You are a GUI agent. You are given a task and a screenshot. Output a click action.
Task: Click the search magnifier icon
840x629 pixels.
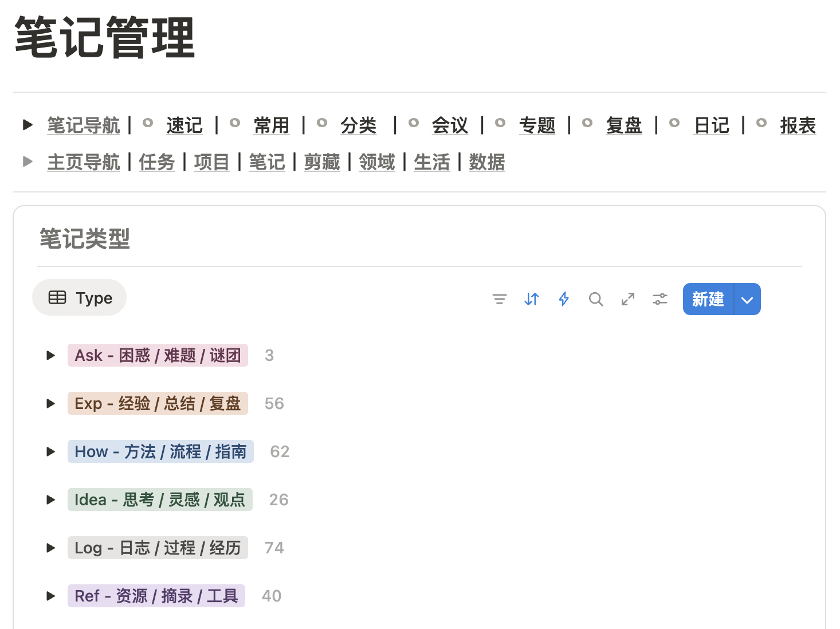(x=596, y=299)
